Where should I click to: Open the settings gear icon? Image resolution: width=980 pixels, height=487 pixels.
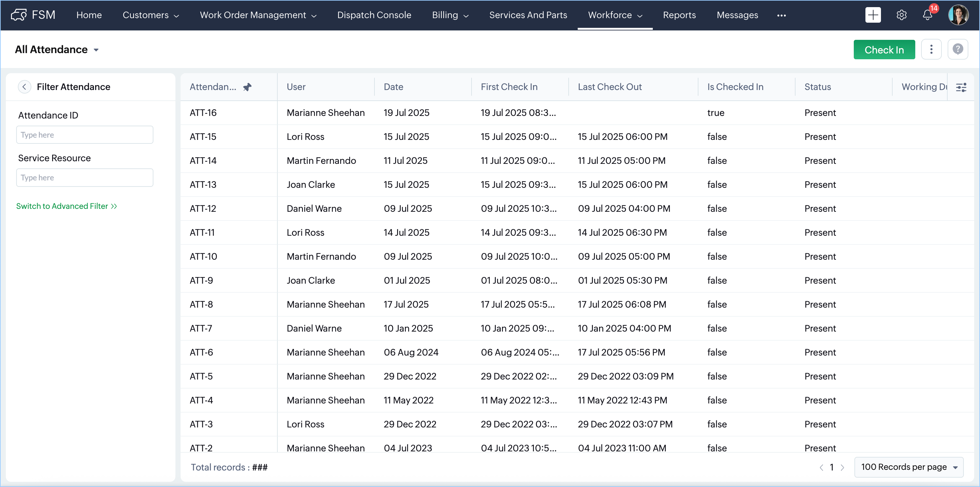click(x=901, y=15)
